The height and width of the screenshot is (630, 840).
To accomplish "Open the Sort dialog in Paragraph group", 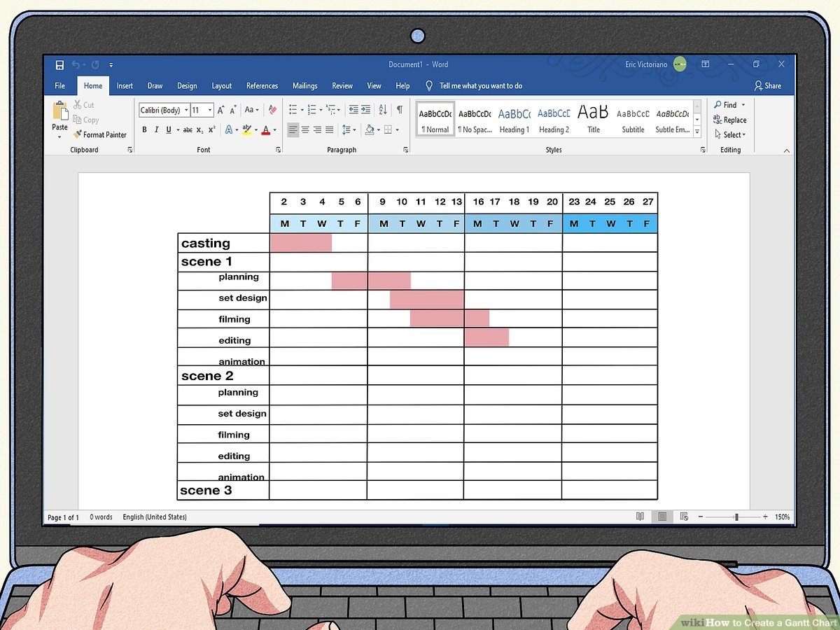I will pos(383,109).
